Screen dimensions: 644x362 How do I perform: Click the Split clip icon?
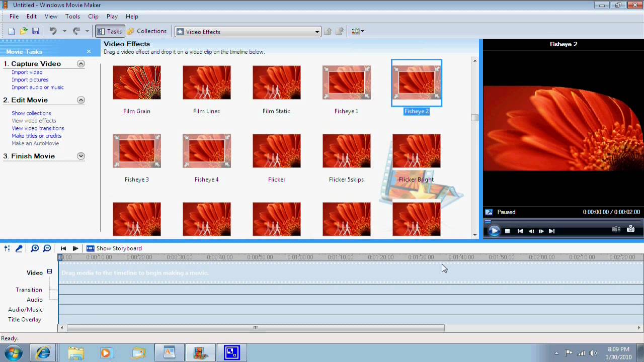point(616,229)
